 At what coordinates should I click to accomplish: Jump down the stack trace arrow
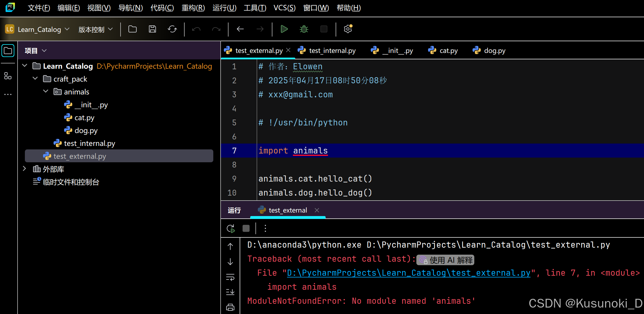tap(231, 262)
